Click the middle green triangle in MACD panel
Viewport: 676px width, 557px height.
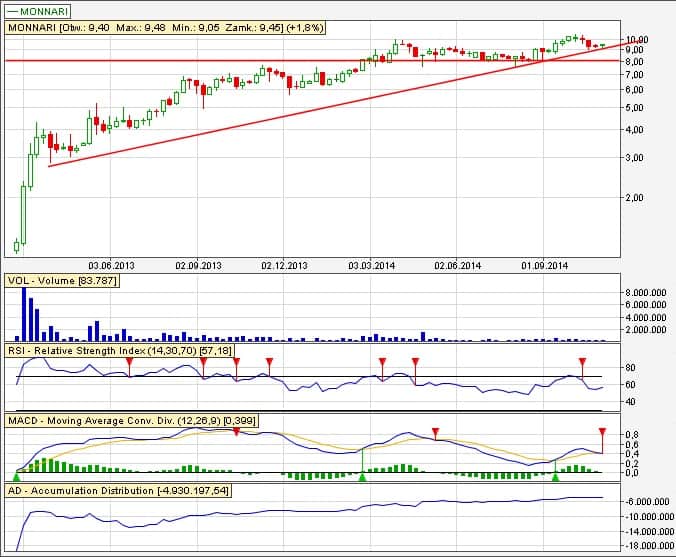point(363,477)
